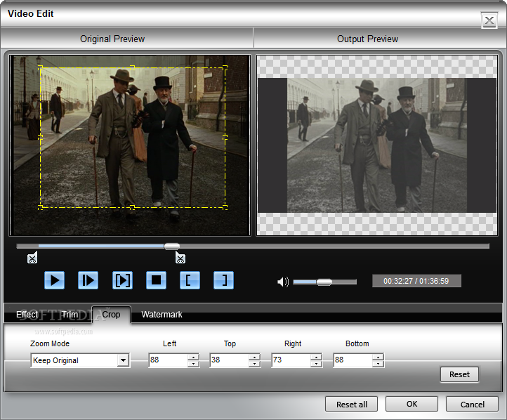507x420 pixels.
Task: Click the Output Preview video image
Action: pyautogui.click(x=377, y=145)
